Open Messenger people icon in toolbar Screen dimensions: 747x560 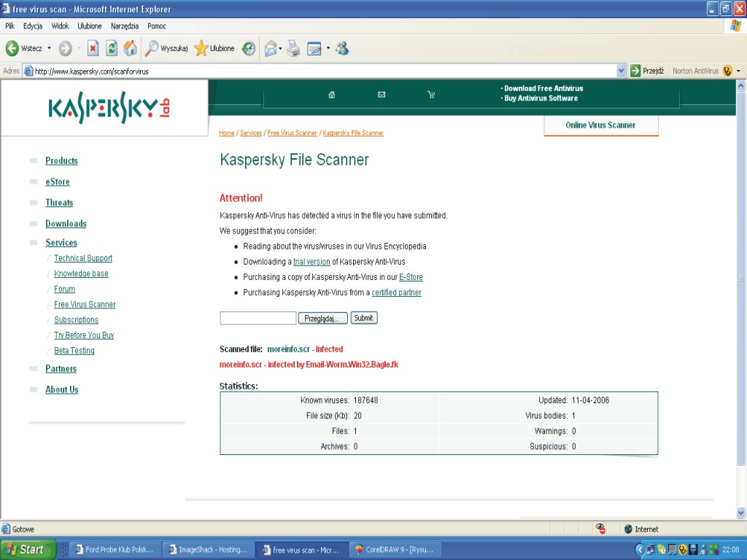(x=342, y=48)
